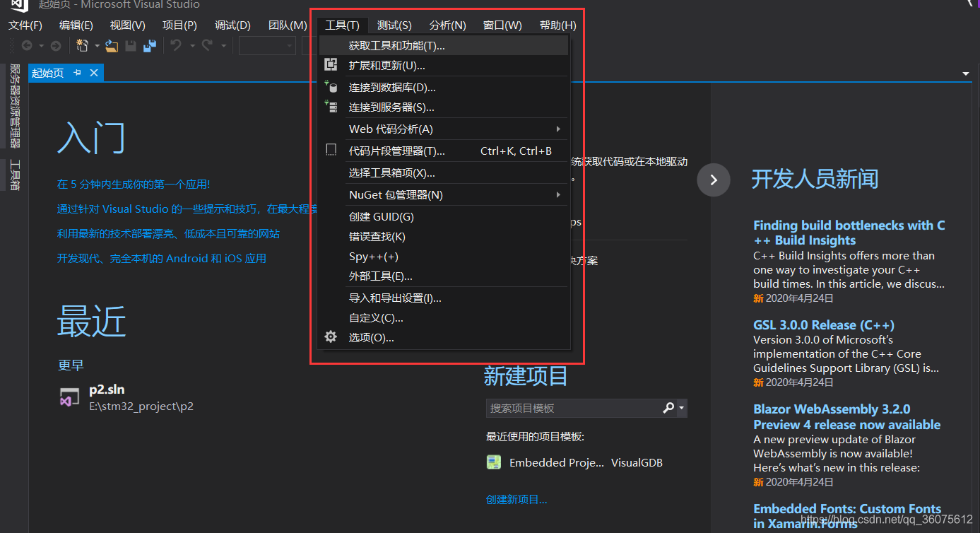Open the Redo history dropdown arrow
The height and width of the screenshot is (533, 980).
tap(223, 46)
